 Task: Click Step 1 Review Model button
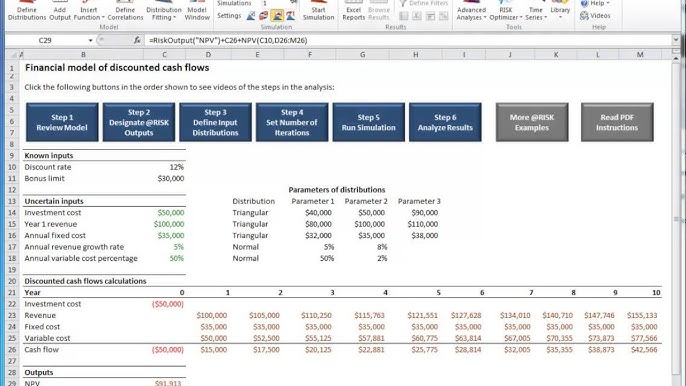tap(62, 123)
